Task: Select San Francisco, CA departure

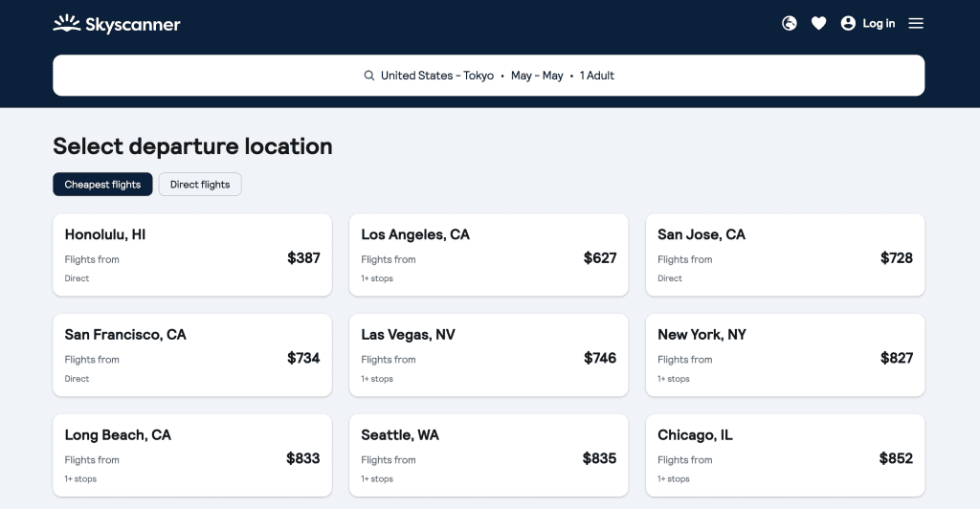Action: click(x=192, y=355)
